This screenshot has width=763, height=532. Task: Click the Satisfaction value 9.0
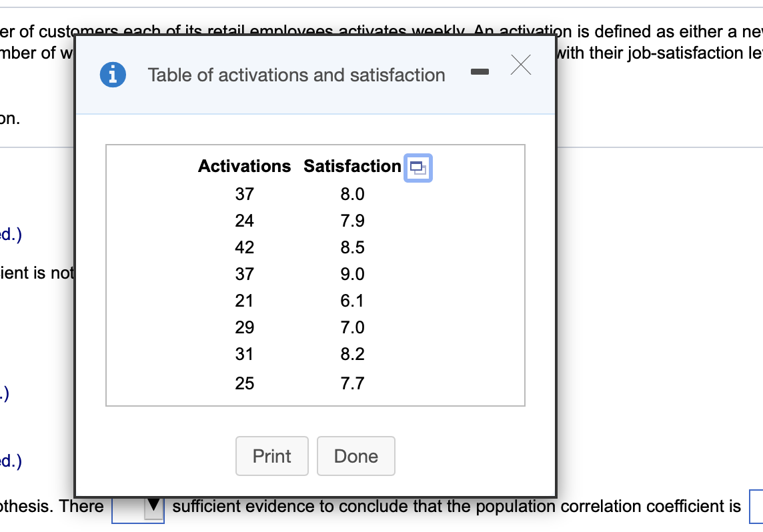coord(352,274)
